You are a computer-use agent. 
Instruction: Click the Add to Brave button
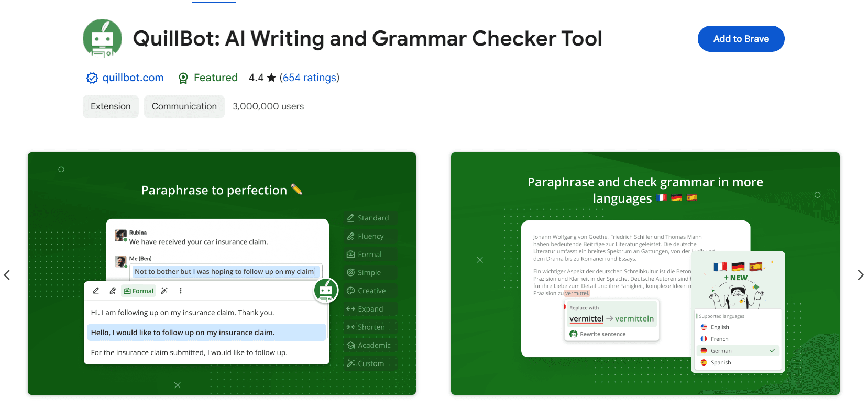[x=741, y=39]
